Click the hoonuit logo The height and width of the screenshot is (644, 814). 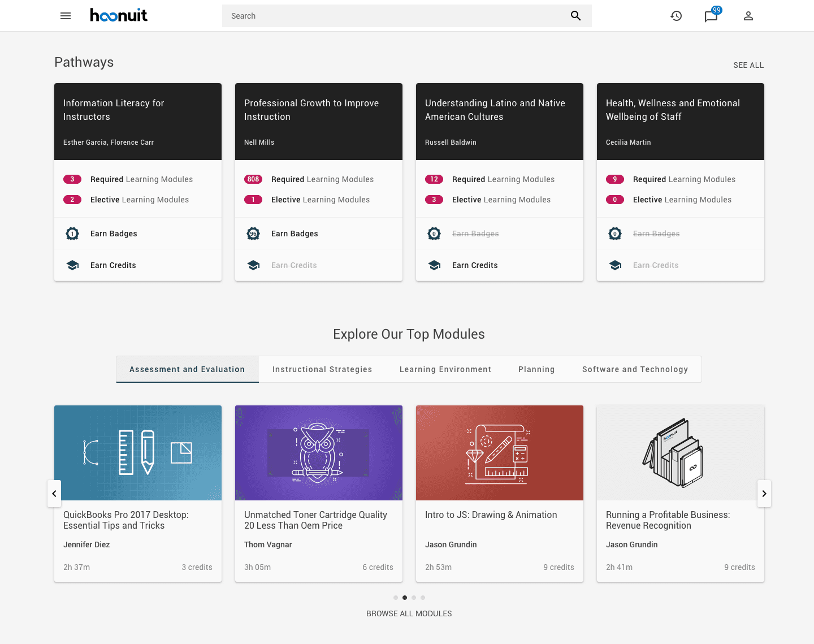point(119,15)
